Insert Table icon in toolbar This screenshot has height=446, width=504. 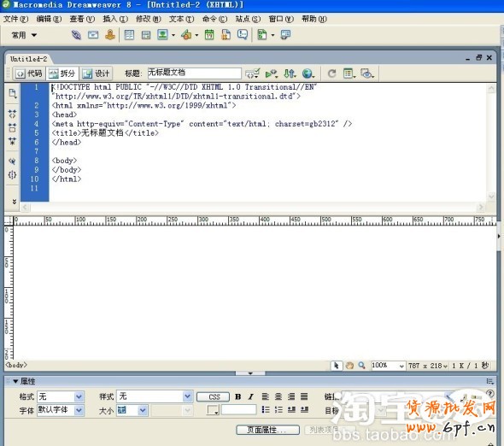(129, 35)
